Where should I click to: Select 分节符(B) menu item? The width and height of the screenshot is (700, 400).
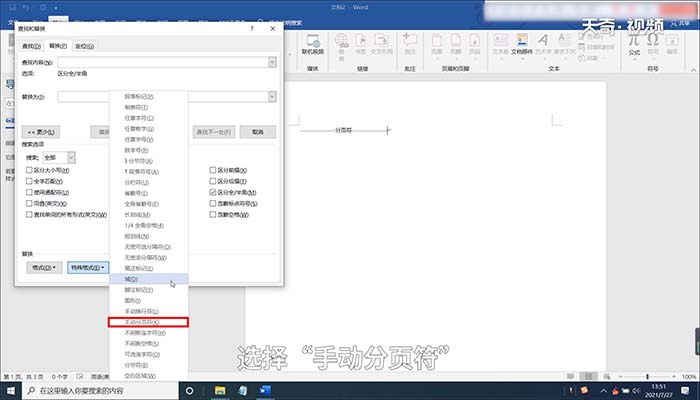(149, 365)
